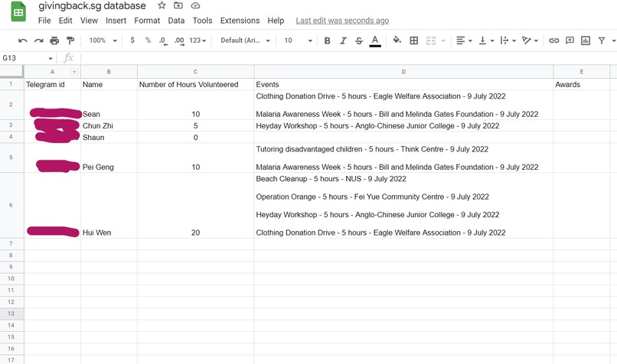The image size is (617, 364).
Task: Select the 'Awards' header cell
Action: coord(582,84)
